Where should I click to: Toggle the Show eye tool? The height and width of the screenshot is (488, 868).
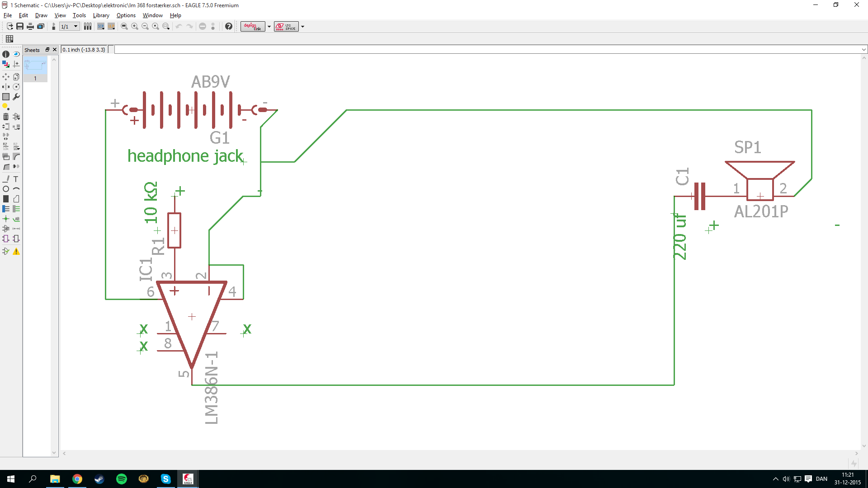pos(16,55)
